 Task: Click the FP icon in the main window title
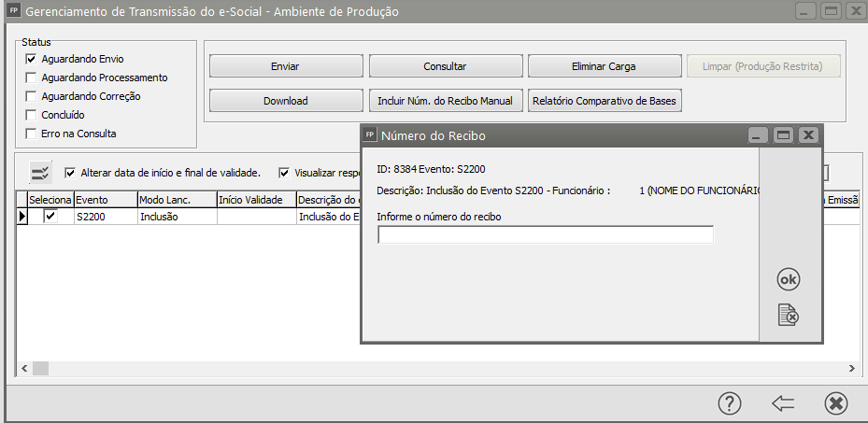point(15,11)
